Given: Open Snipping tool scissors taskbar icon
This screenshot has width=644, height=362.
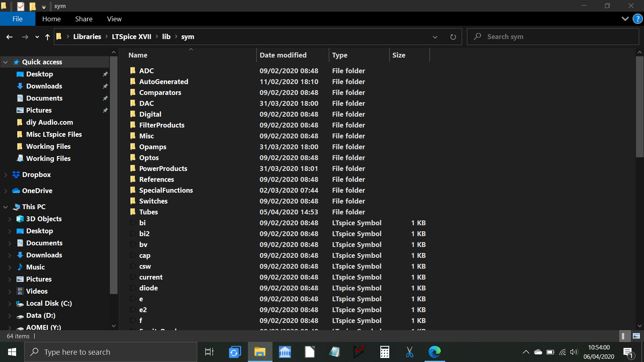Looking at the screenshot, I should click(410, 352).
